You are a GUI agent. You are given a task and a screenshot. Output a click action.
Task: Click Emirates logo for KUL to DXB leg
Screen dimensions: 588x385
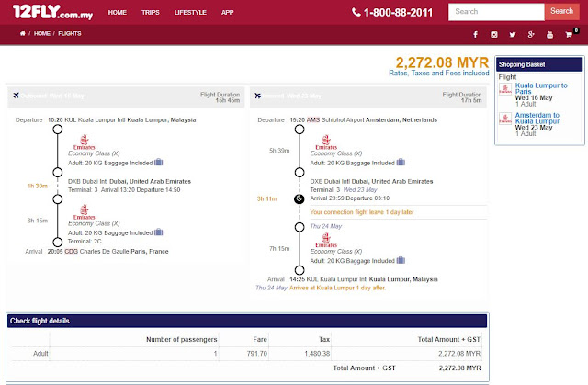(x=84, y=142)
